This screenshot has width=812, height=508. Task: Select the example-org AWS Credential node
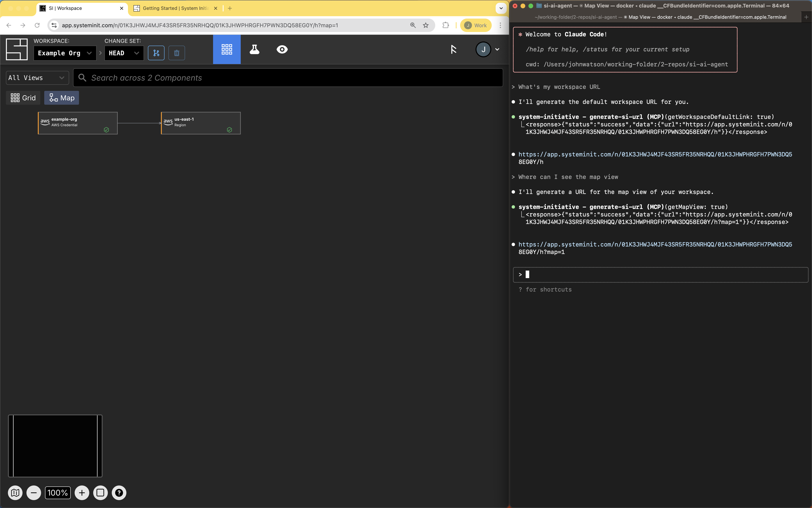(78, 123)
